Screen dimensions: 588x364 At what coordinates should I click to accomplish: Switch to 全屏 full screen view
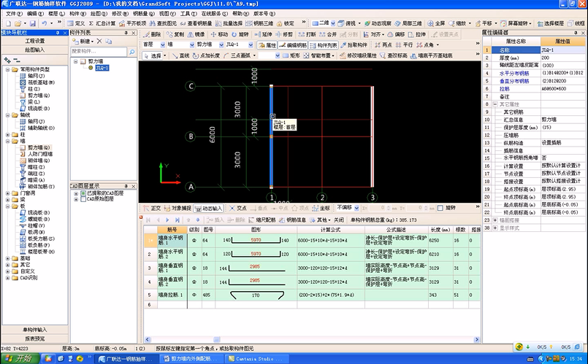coord(437,23)
